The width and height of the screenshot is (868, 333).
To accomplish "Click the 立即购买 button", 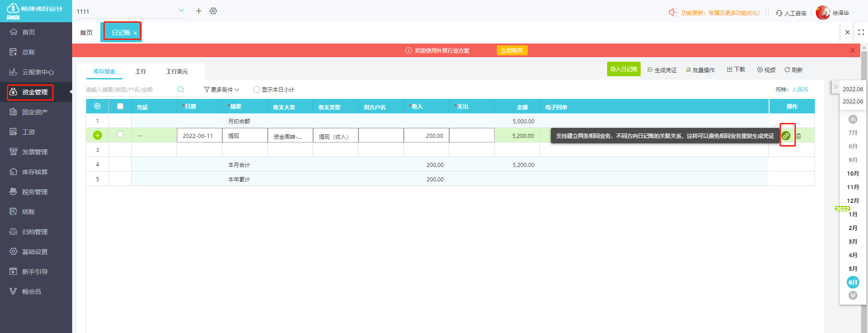I will 512,50.
